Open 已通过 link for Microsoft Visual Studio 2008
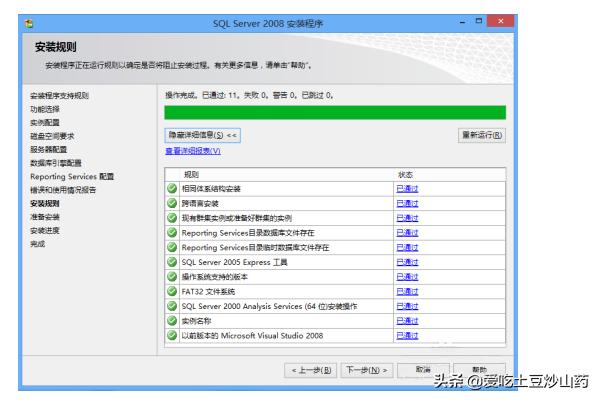The image size is (600, 400). 407,336
